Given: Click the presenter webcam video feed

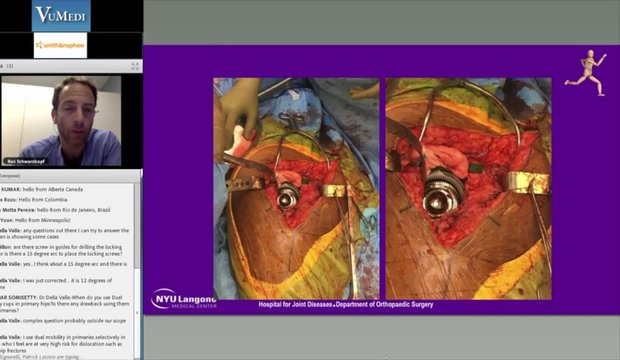Looking at the screenshot, I should point(61,121).
